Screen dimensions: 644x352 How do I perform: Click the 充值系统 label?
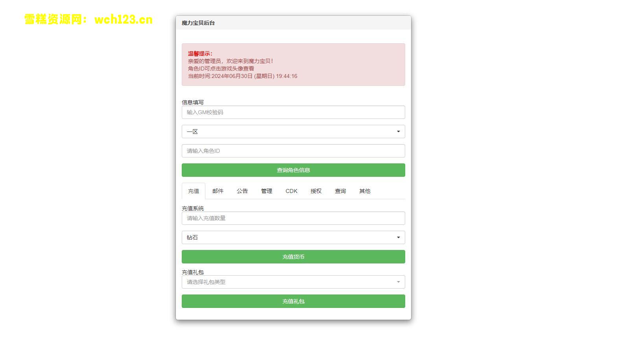point(193,208)
